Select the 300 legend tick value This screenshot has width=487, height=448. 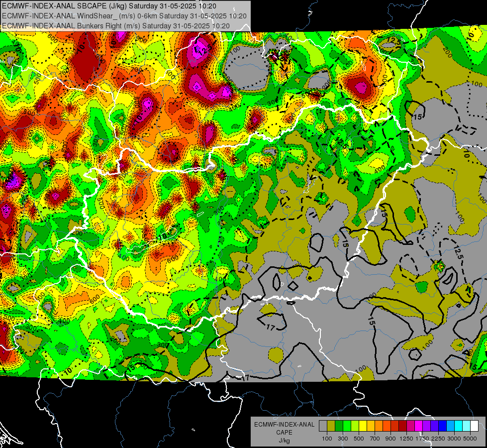tap(343, 439)
